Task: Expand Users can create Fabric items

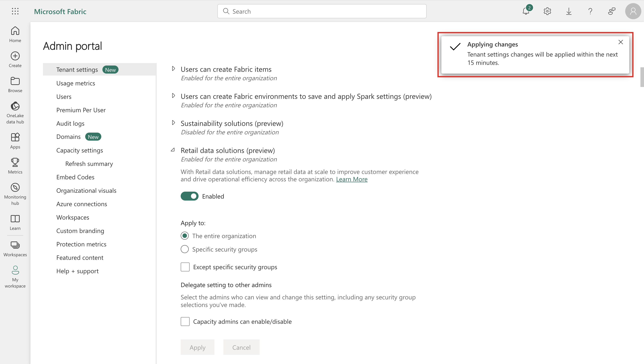Action: (x=173, y=68)
